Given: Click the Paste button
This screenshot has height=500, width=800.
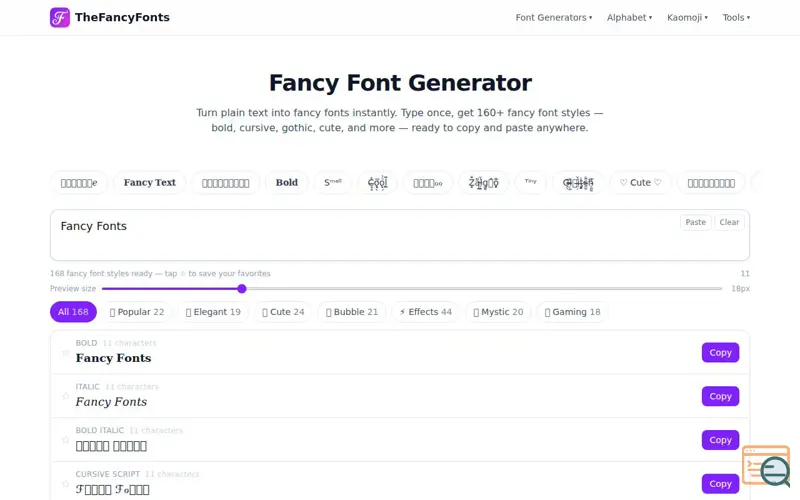Looking at the screenshot, I should click(x=695, y=222).
